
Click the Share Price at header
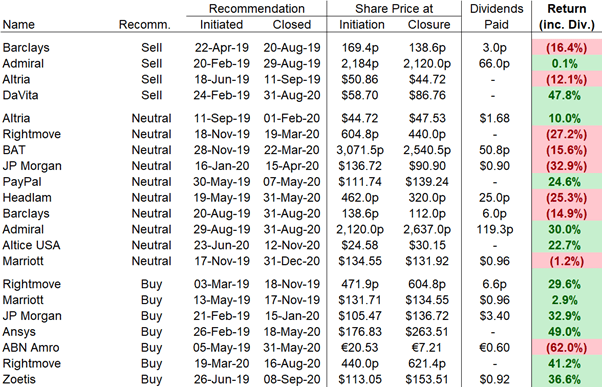pyautogui.click(x=394, y=8)
